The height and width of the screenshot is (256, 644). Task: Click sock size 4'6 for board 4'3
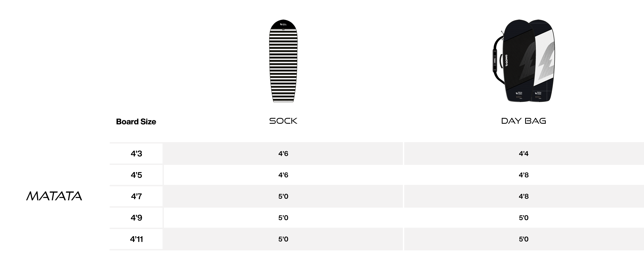pos(283,154)
